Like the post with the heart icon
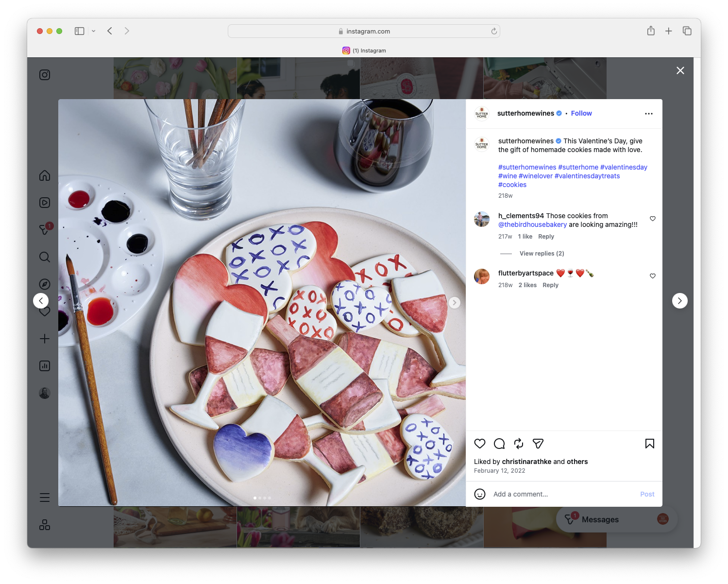 pos(480,444)
